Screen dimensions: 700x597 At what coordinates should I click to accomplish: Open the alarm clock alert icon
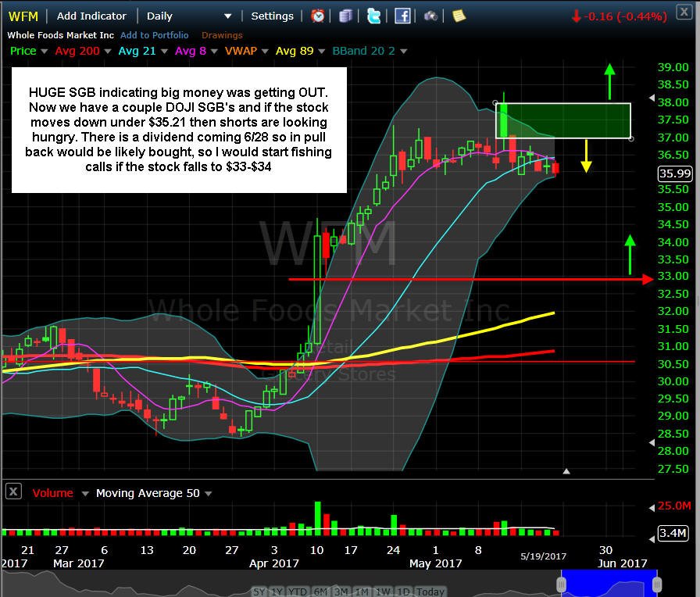317,16
